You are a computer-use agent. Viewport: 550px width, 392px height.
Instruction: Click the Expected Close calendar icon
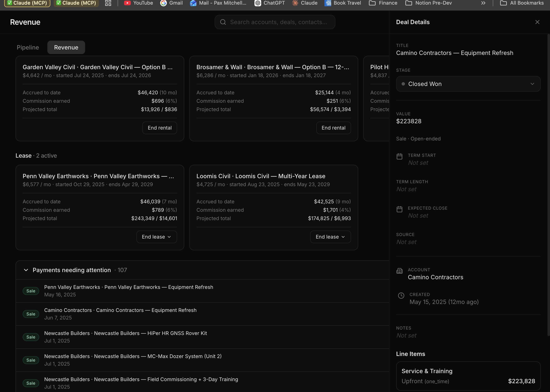coord(400,209)
